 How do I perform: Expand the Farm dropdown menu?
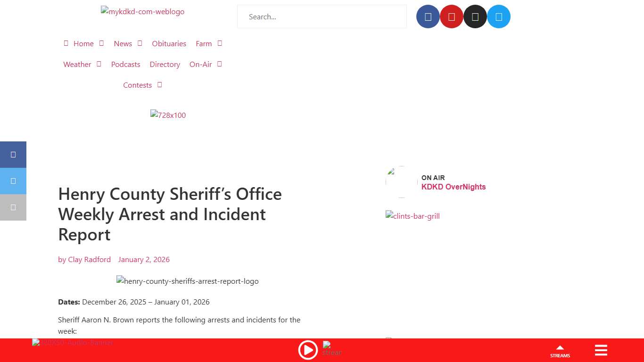[204, 43]
